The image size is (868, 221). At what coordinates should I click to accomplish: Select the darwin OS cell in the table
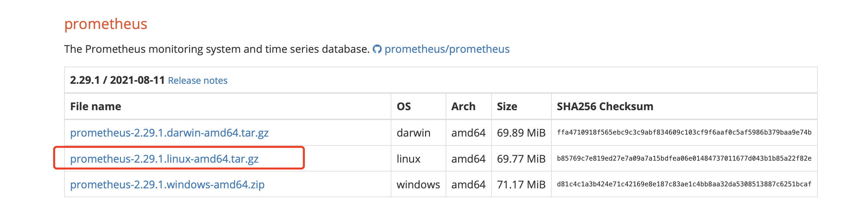click(414, 133)
